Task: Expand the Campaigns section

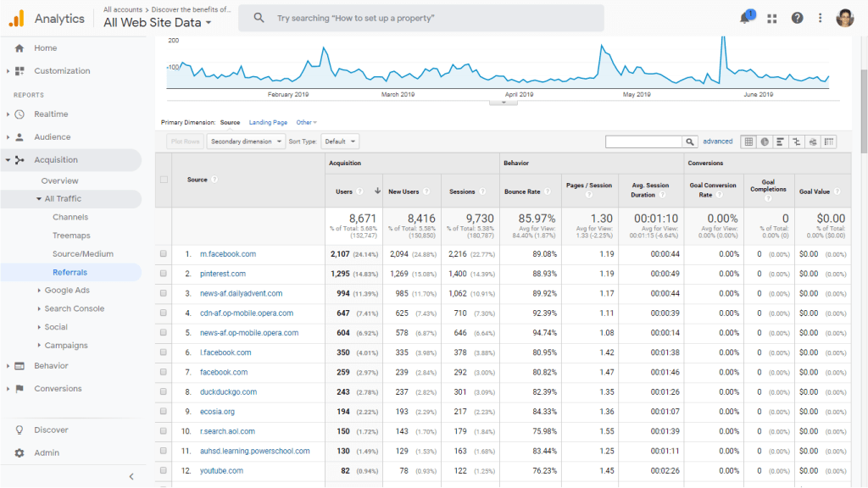Action: 39,346
